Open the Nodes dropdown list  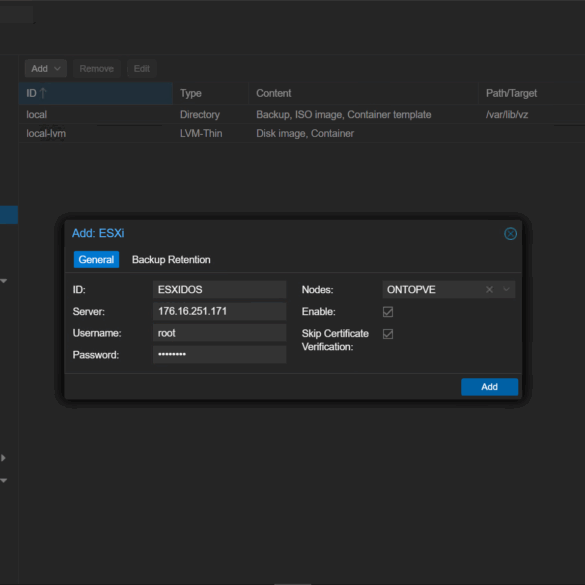[506, 290]
